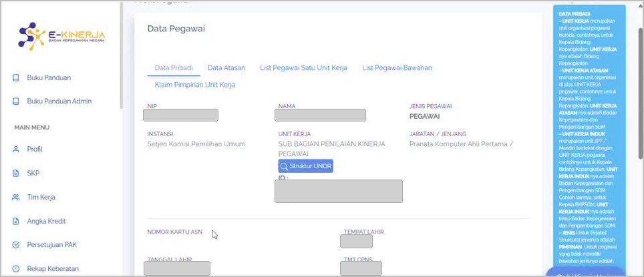Open SKP menu item

point(33,173)
